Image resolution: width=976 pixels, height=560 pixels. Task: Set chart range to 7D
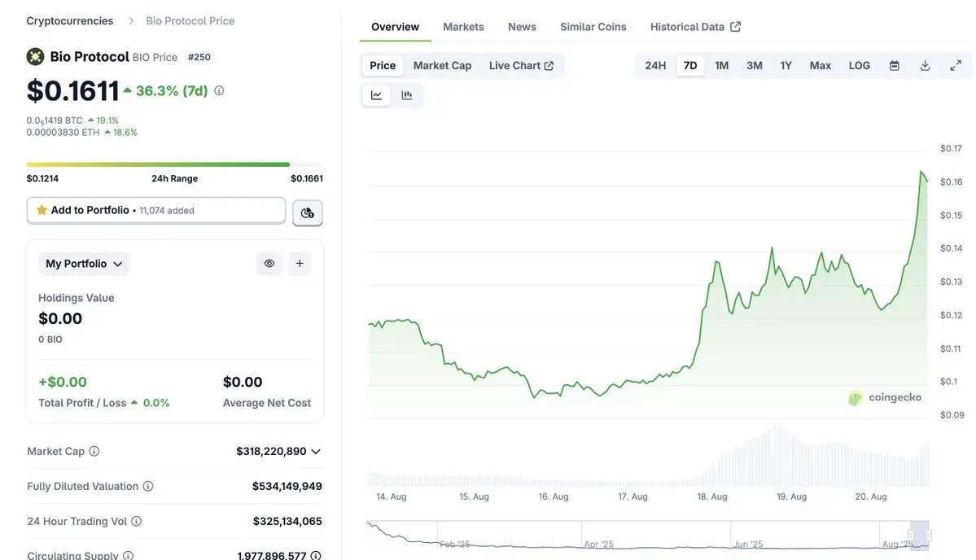pos(690,65)
